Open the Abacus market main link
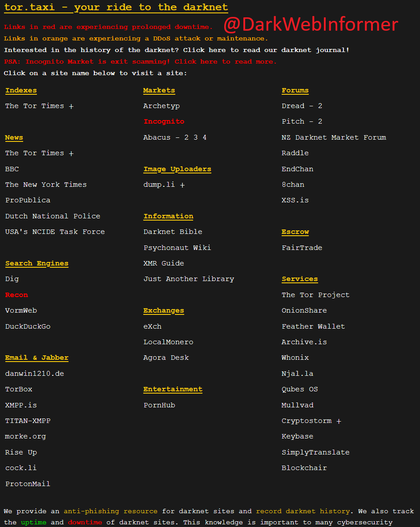 (x=157, y=137)
